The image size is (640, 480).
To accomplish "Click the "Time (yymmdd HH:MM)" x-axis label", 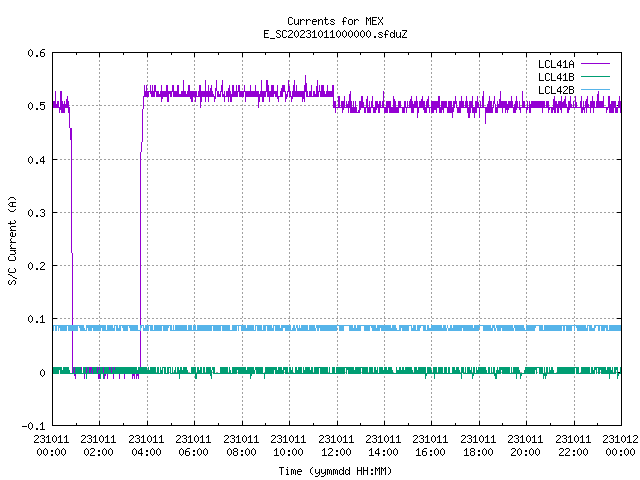I will (x=335, y=471).
